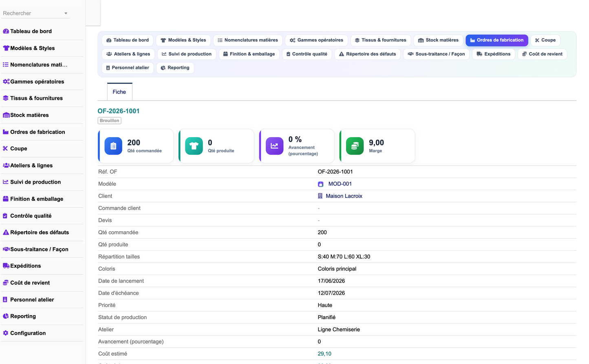
Task: Open Coupe in top navigation
Action: tap(545, 40)
